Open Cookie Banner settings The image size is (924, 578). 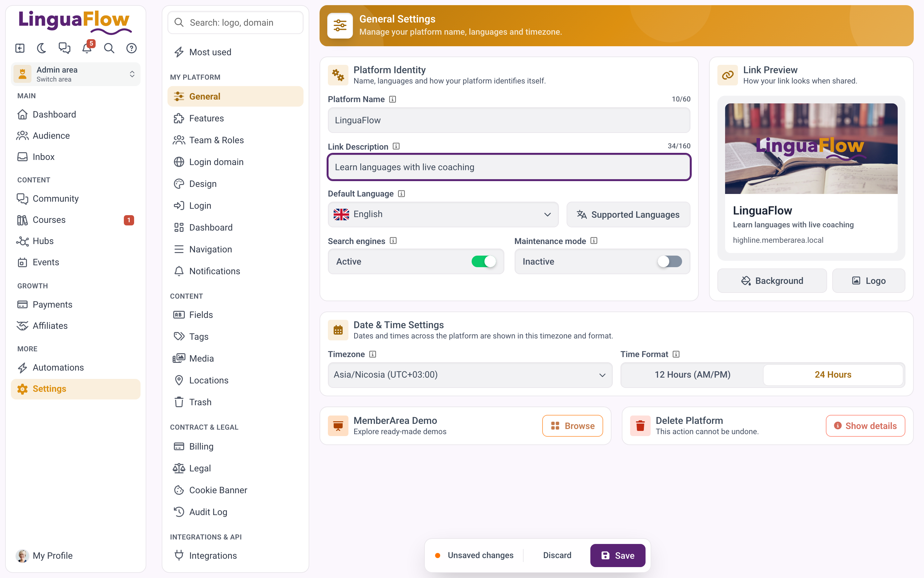[235, 490]
